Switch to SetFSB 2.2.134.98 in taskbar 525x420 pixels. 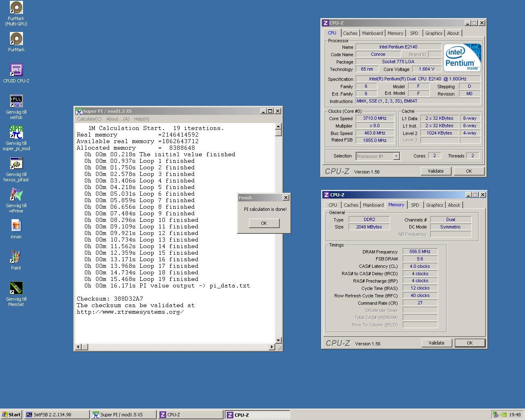[57, 415]
